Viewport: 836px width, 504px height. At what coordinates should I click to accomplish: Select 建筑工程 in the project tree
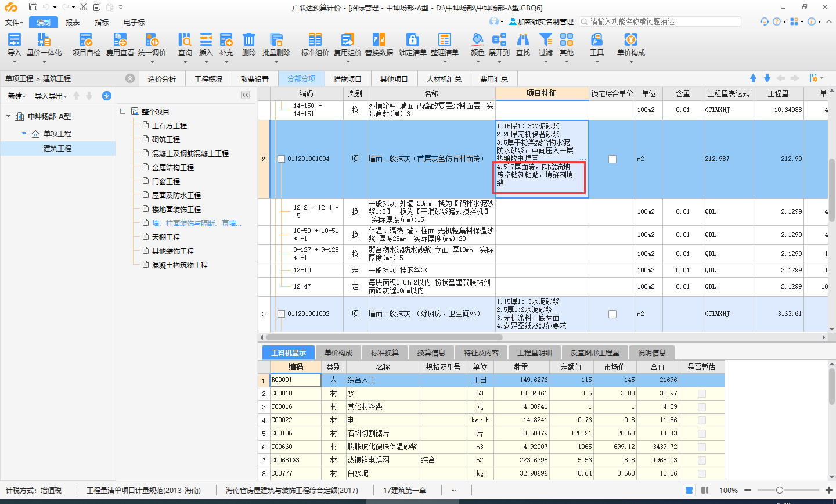click(57, 149)
